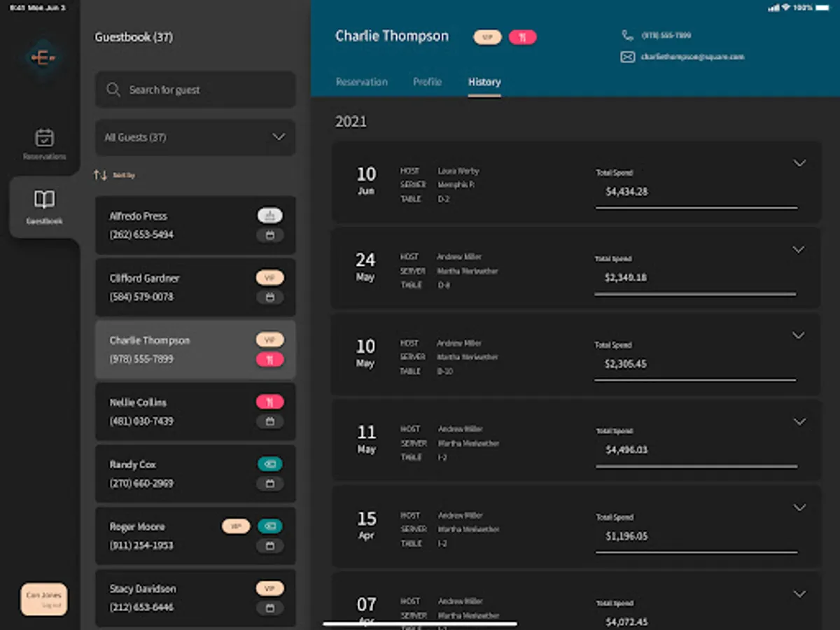The image size is (840, 630).
Task: Click phone number (262) 653-5494
Action: pos(141,234)
